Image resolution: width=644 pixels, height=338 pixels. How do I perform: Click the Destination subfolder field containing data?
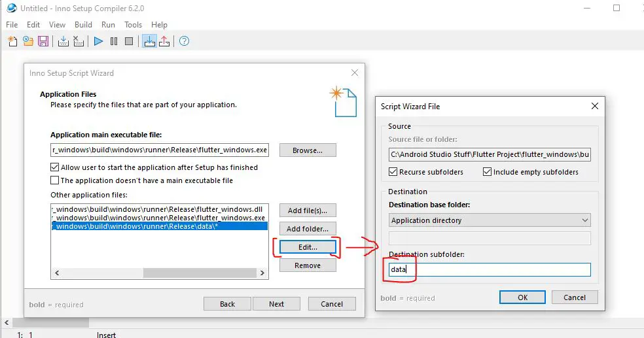point(490,269)
